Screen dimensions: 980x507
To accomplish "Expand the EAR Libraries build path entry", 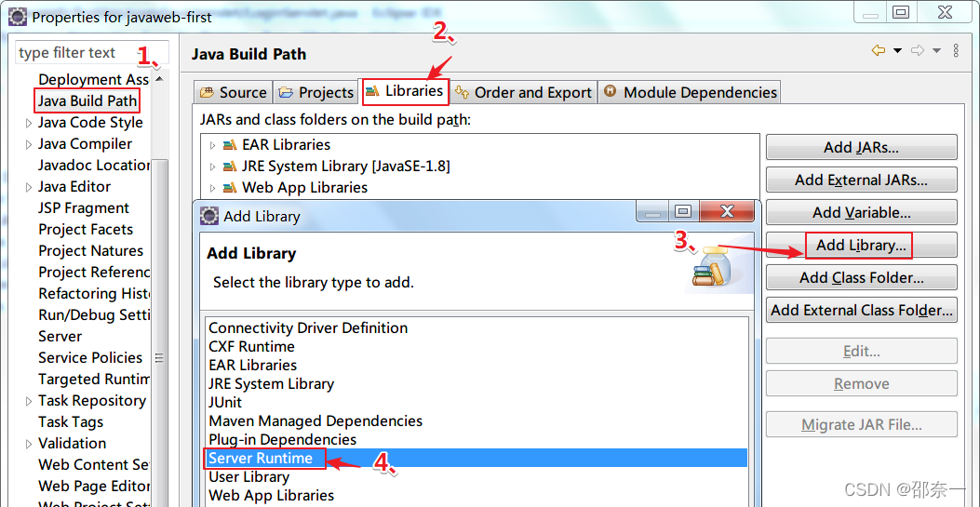I will click(x=212, y=145).
